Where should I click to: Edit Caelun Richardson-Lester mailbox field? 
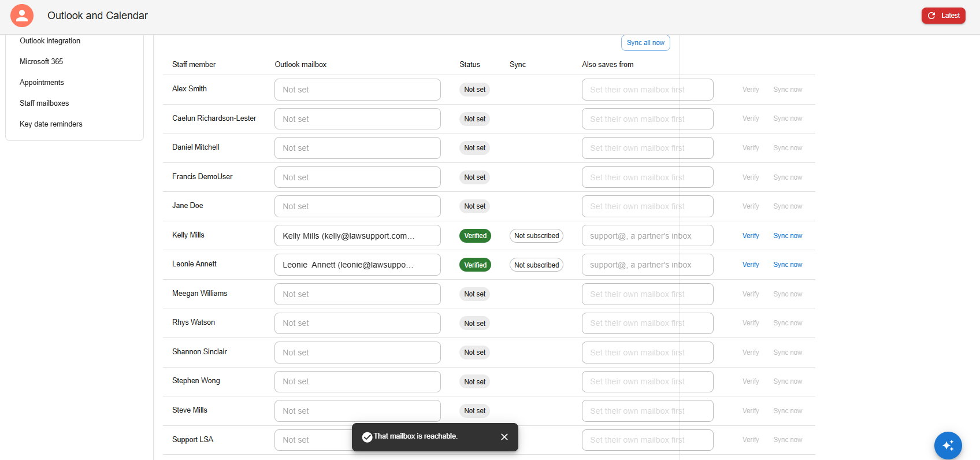tap(358, 119)
